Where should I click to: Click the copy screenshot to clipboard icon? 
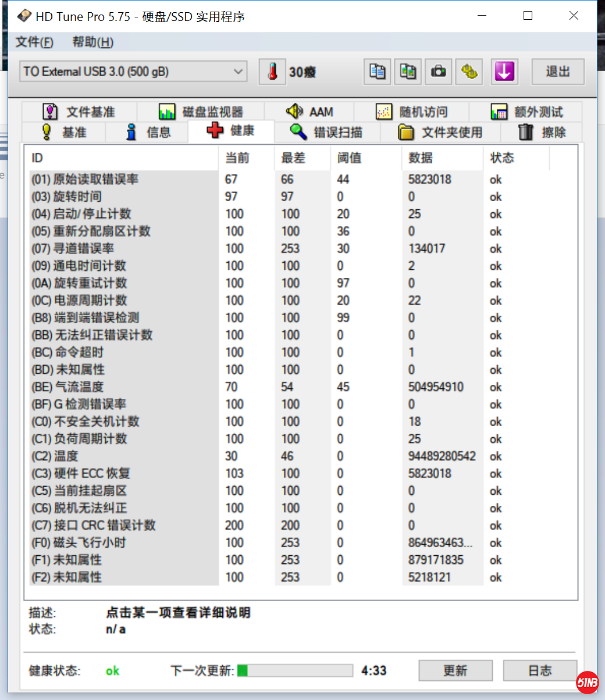[408, 72]
